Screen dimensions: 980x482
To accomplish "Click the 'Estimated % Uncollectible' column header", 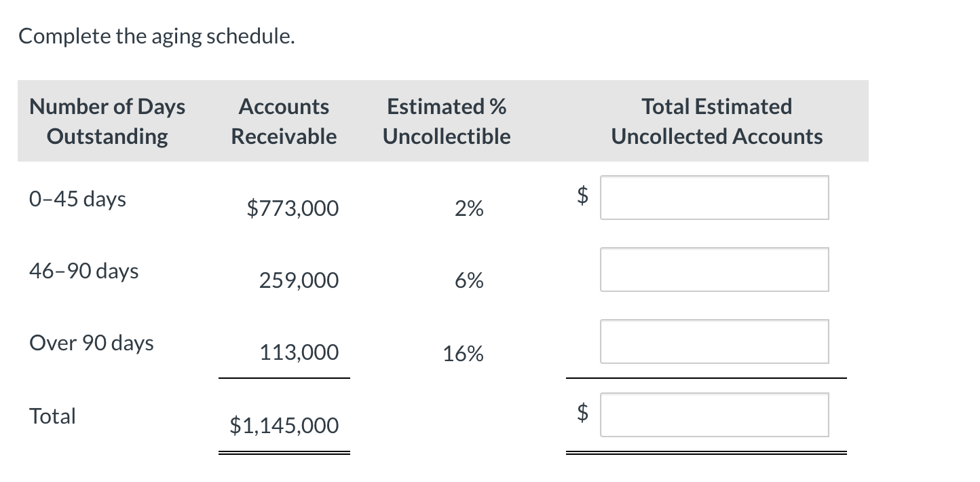I will [x=447, y=121].
